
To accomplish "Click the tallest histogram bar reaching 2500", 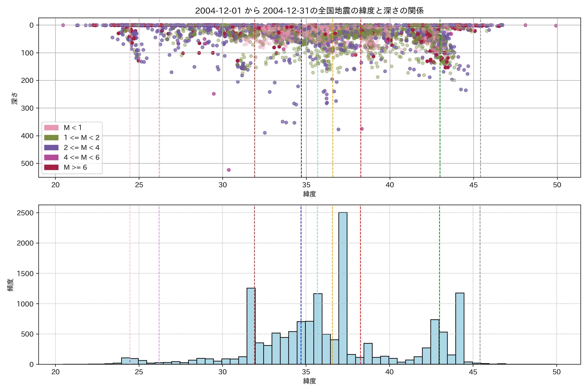I will click(x=343, y=287).
